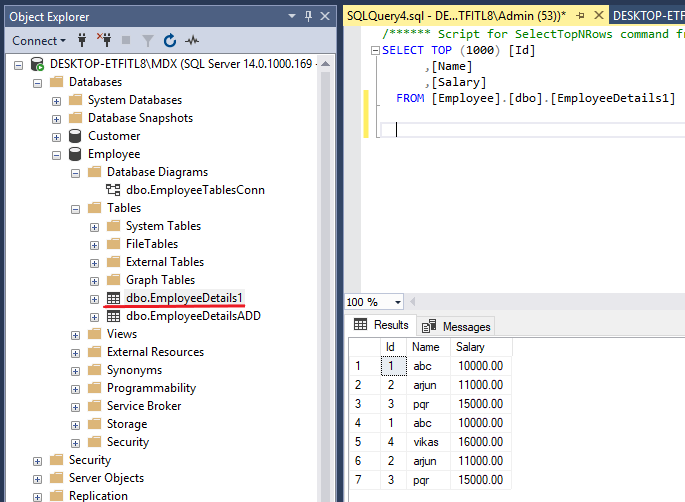Click the Disconnect plug icon with red X

click(104, 40)
